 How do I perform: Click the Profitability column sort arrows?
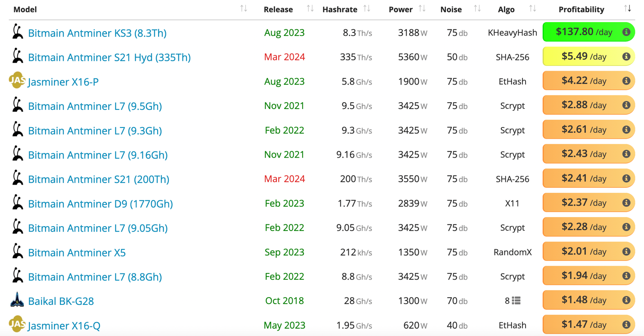click(x=627, y=9)
